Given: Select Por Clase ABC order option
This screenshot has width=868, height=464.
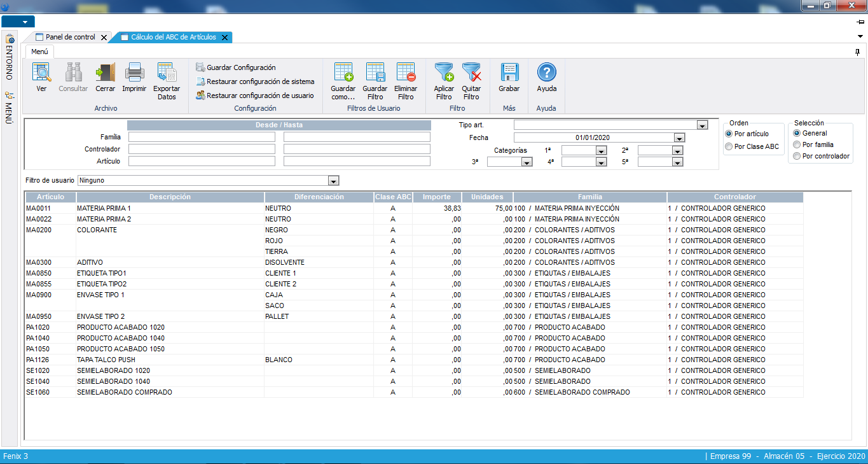Looking at the screenshot, I should click(729, 147).
